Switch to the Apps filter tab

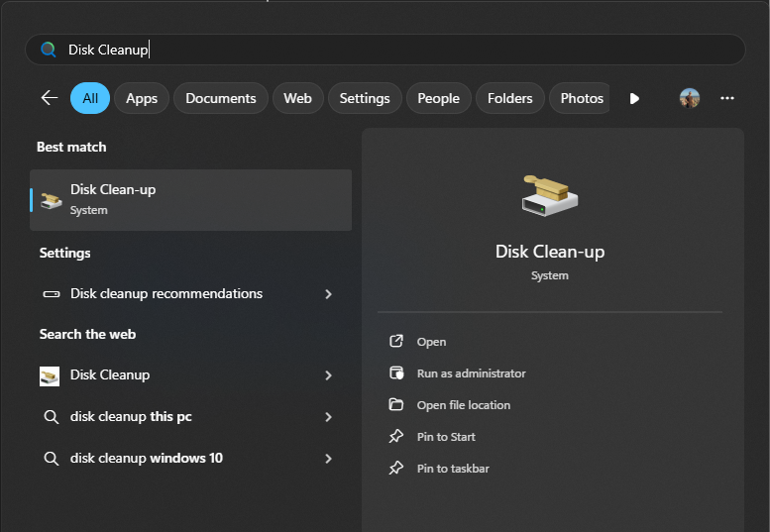pos(142,98)
